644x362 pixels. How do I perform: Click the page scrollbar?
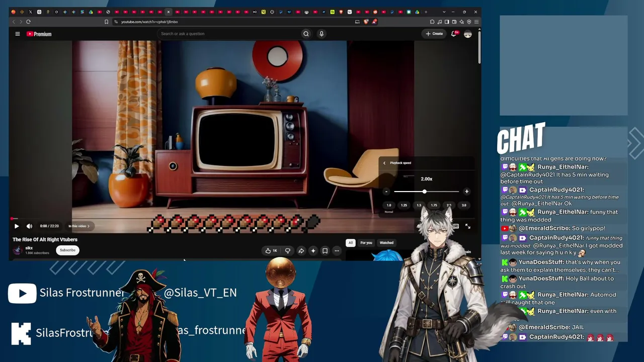point(479,48)
